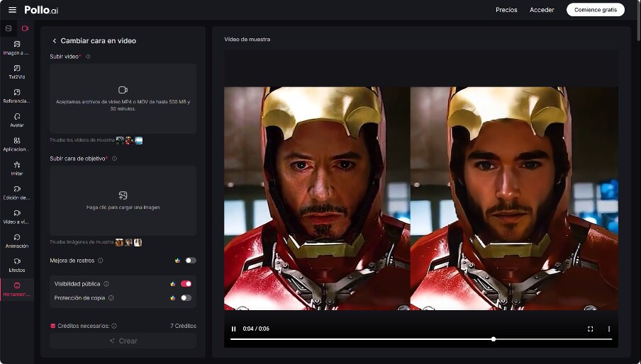The height and width of the screenshot is (364, 641).
Task: Click the Acceder link
Action: (x=542, y=10)
